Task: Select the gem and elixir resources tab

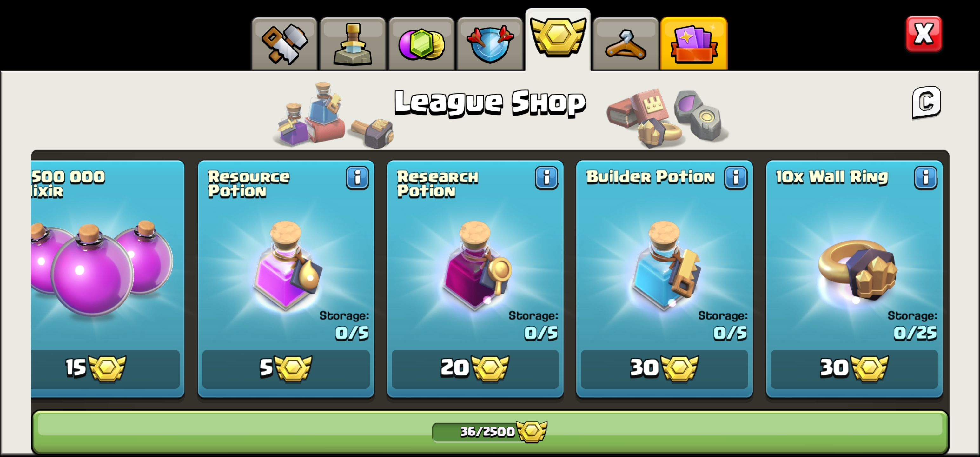Action: (x=421, y=44)
